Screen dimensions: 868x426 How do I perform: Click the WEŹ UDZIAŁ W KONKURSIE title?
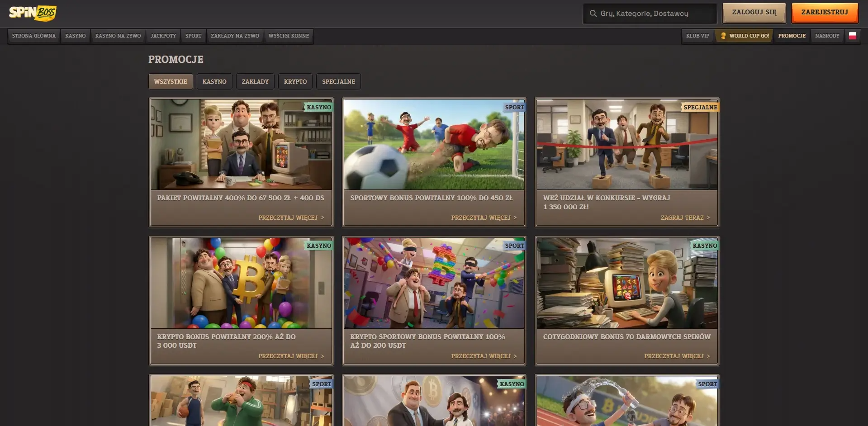(607, 202)
